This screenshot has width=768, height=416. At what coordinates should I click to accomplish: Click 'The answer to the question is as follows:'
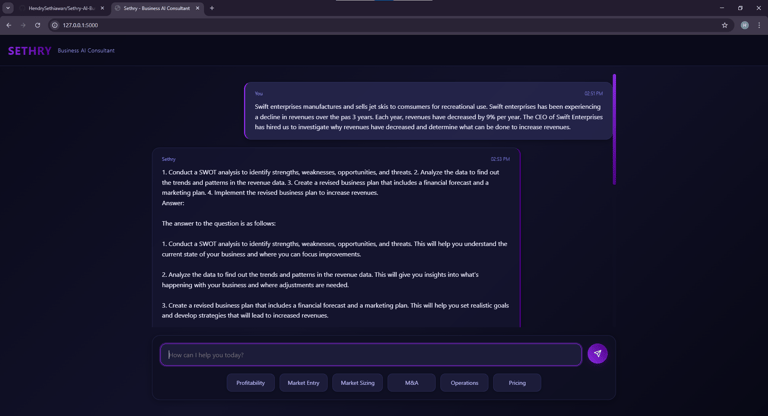coord(218,223)
